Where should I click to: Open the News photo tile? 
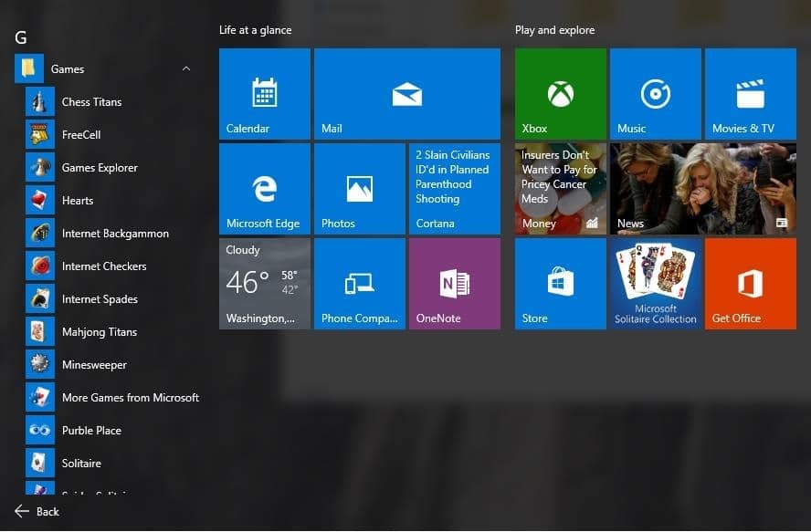coord(702,189)
